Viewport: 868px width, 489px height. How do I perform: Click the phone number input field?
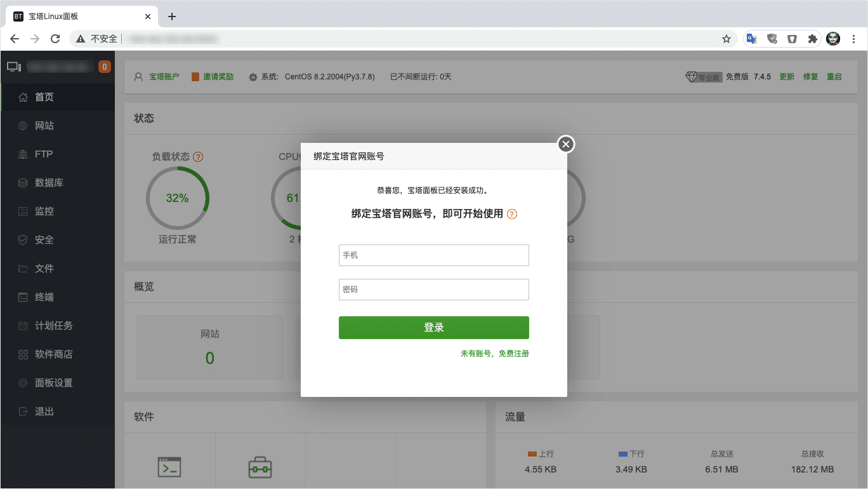tap(434, 255)
